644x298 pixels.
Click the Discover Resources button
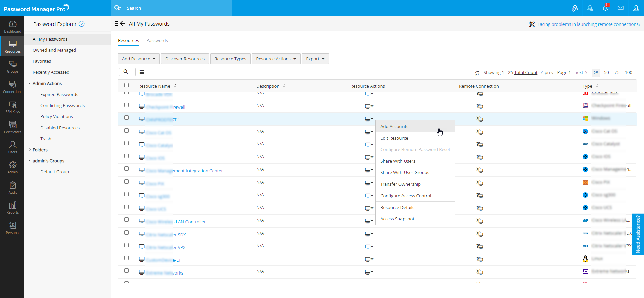point(185,59)
